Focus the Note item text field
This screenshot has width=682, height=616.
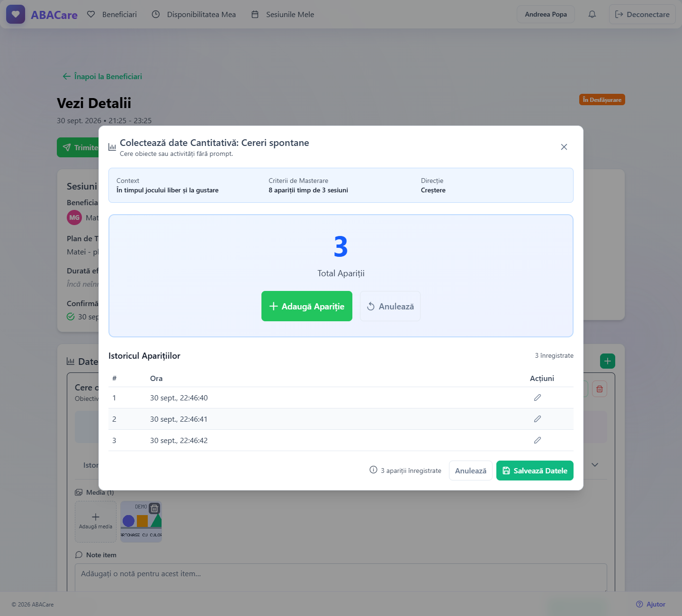point(341,577)
